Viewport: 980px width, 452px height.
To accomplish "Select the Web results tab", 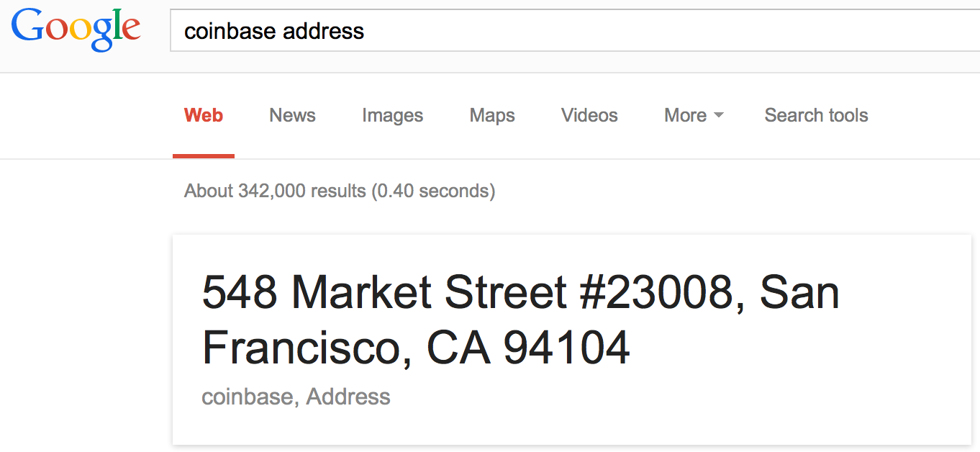I will (204, 115).
